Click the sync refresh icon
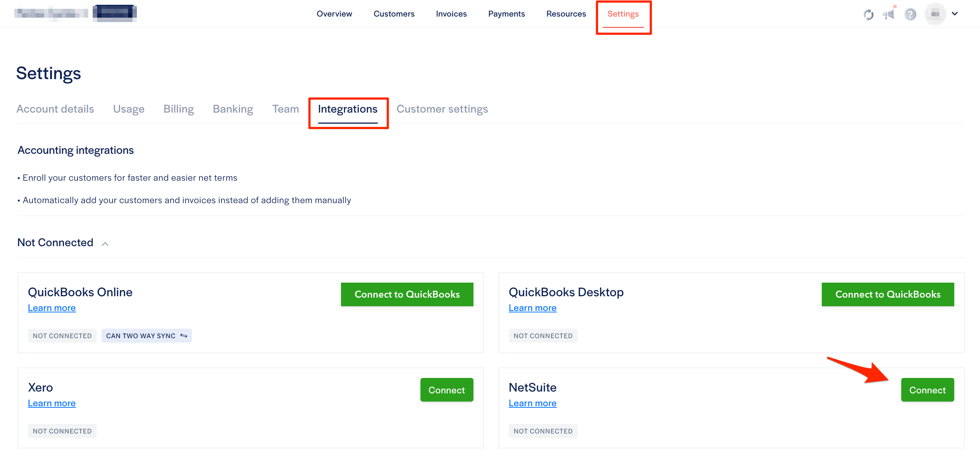 [868, 14]
